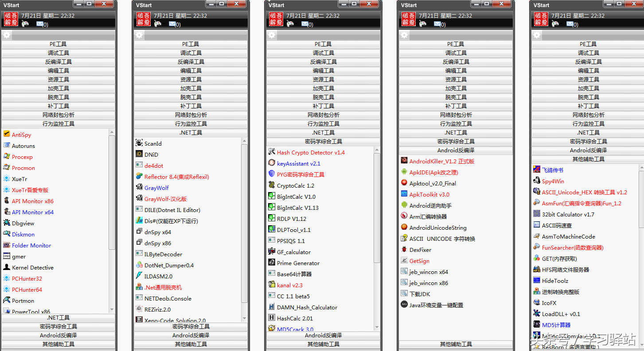The height and width of the screenshot is (351, 644).
Task: Click the 飞鸽传书 icon
Action: click(x=537, y=170)
